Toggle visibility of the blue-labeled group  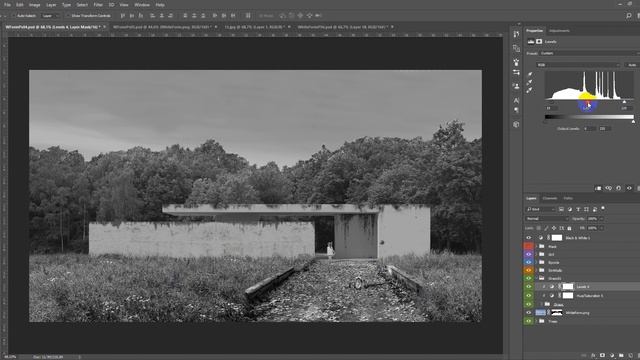tap(529, 262)
